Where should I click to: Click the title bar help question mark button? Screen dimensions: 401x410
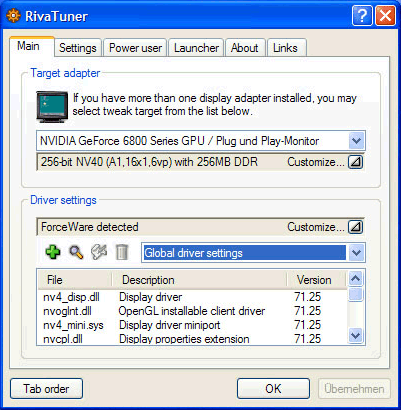[362, 16]
